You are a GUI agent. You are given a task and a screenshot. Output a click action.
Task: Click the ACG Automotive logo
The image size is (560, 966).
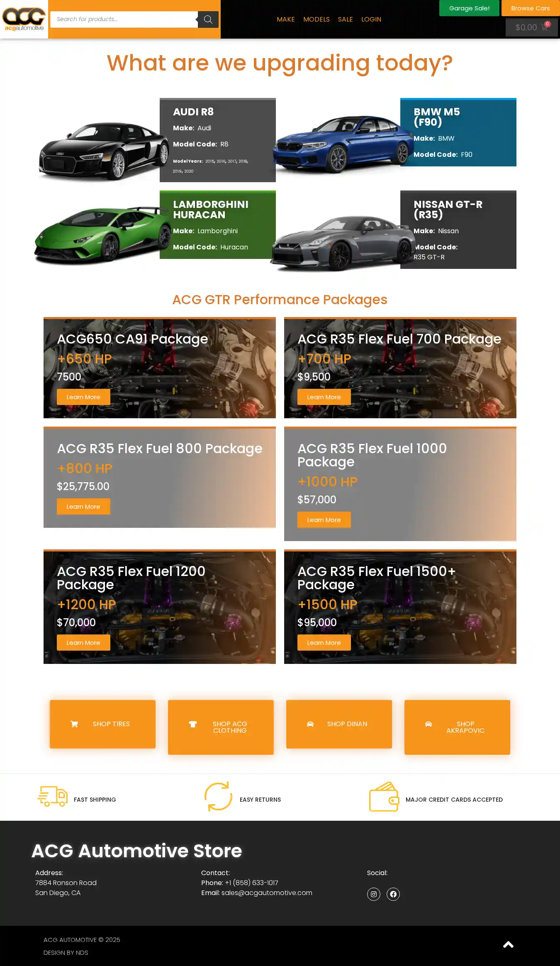click(24, 19)
